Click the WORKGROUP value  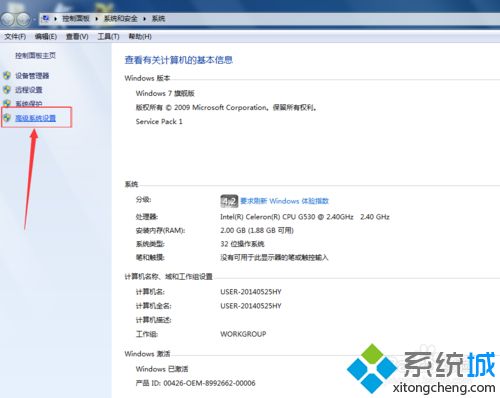point(243,334)
